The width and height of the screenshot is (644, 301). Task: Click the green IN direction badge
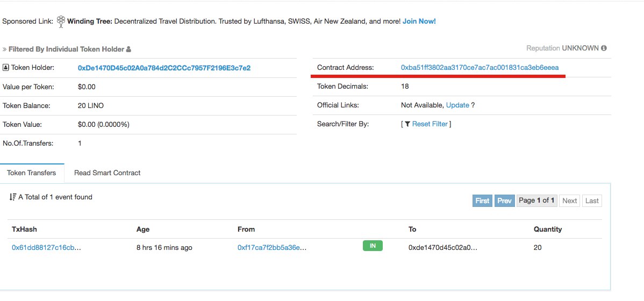point(373,246)
